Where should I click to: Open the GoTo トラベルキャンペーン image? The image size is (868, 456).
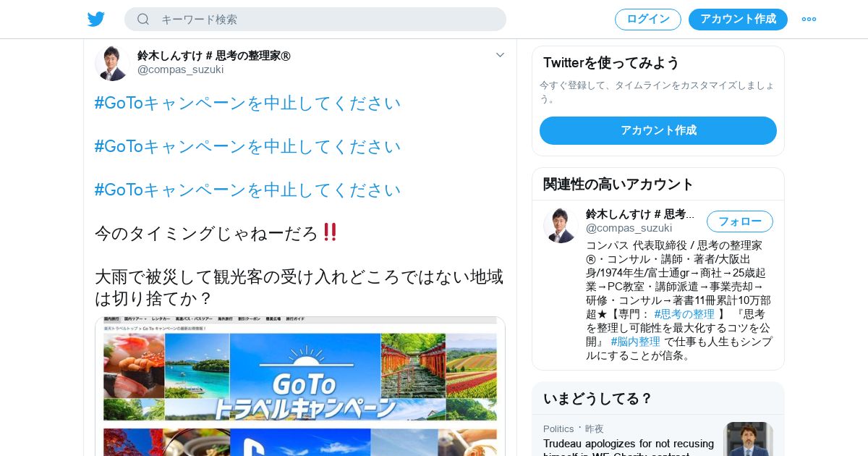(300, 387)
